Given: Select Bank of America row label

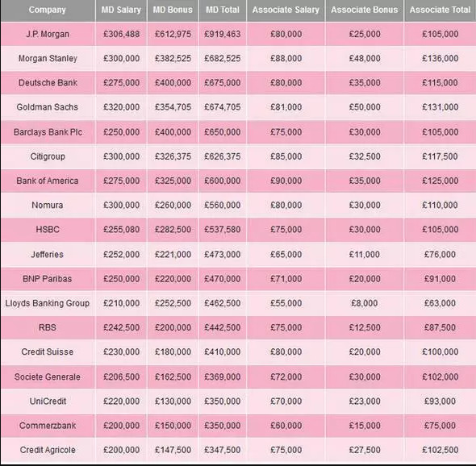Looking at the screenshot, I should point(48,181).
